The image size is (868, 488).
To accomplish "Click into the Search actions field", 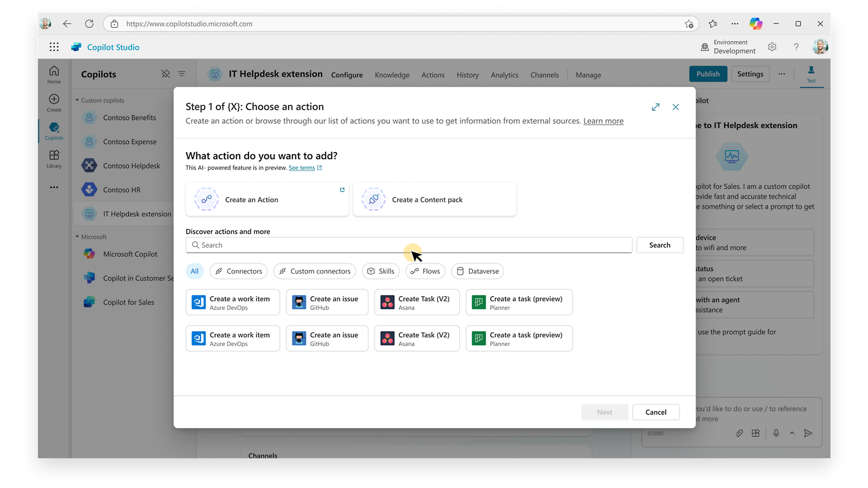I will coord(409,245).
